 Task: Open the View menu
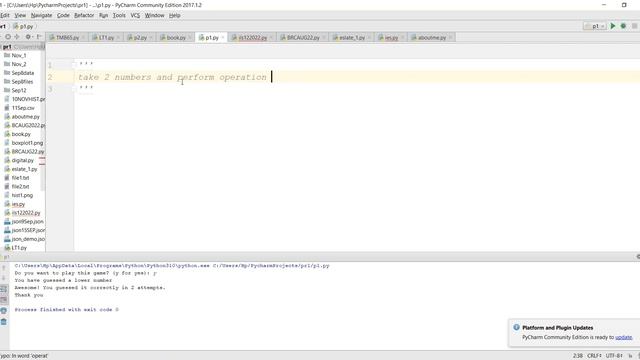(20, 16)
